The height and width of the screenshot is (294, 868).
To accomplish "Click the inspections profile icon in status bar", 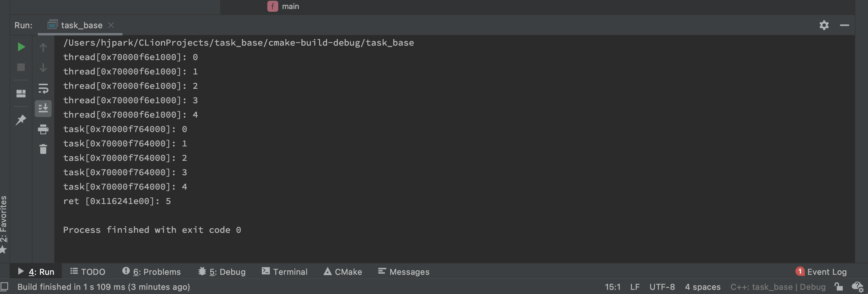I will coord(857,287).
